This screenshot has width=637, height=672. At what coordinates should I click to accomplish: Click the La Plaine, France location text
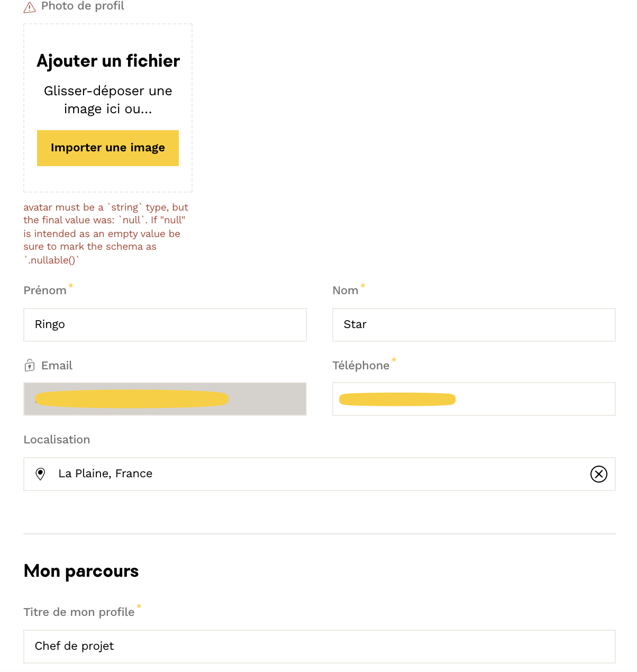point(105,474)
